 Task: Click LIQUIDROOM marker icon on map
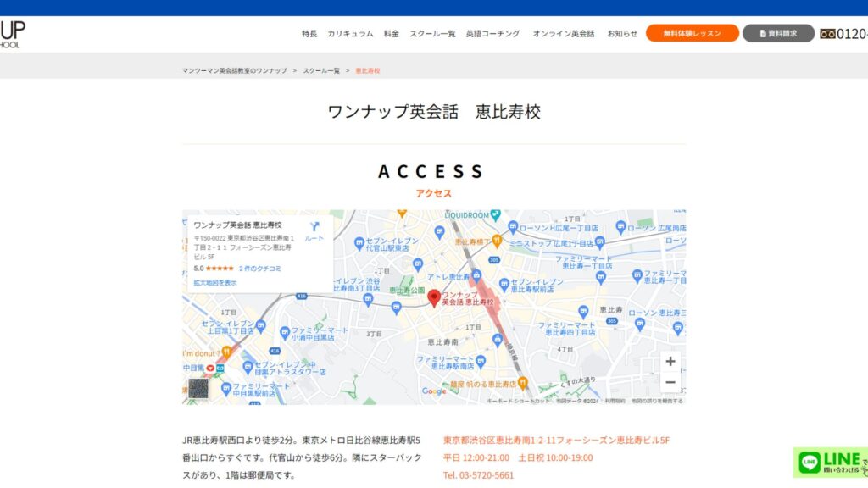495,214
